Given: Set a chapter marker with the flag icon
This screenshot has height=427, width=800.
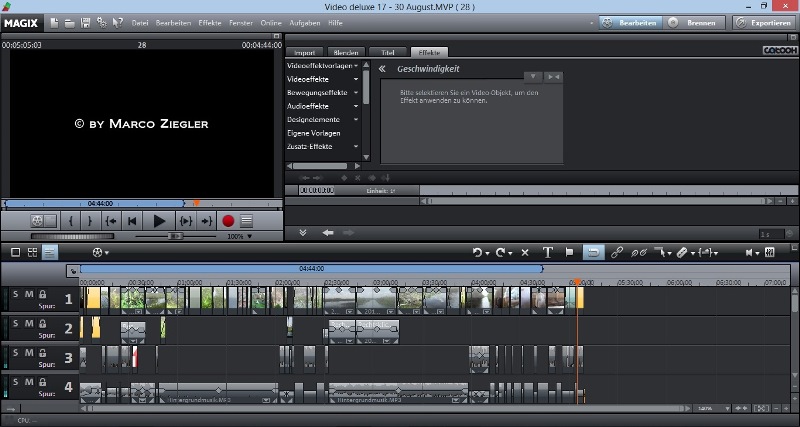Looking at the screenshot, I should pos(569,252).
